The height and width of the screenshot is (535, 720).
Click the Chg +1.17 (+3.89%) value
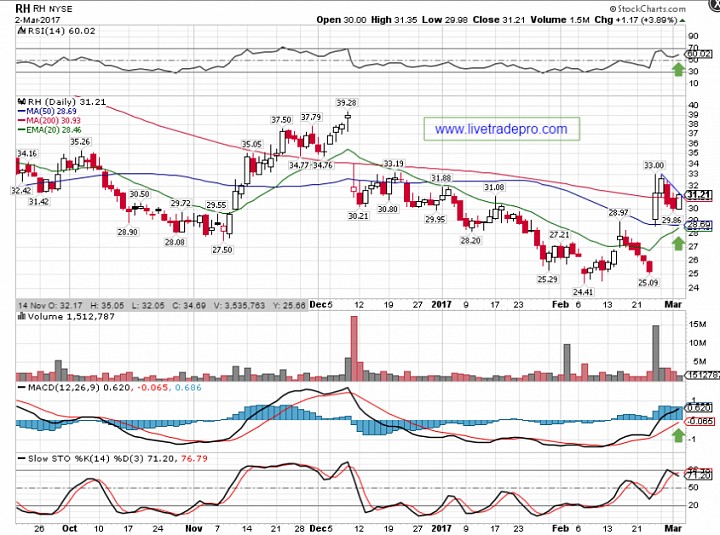point(636,20)
